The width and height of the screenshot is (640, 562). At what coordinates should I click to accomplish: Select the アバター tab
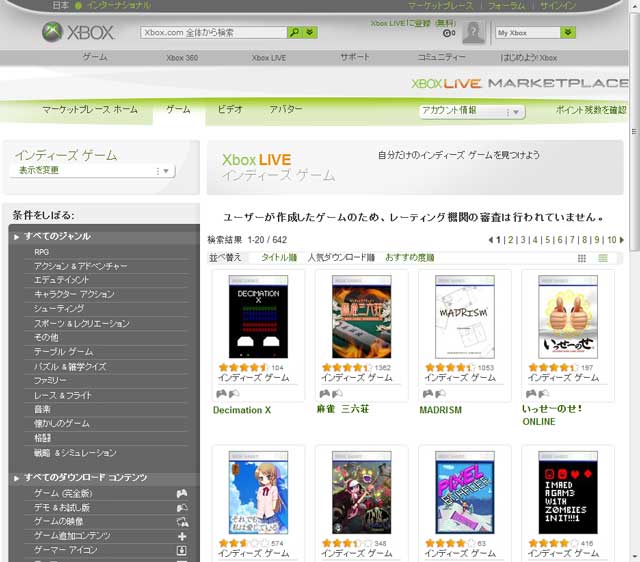(286, 109)
